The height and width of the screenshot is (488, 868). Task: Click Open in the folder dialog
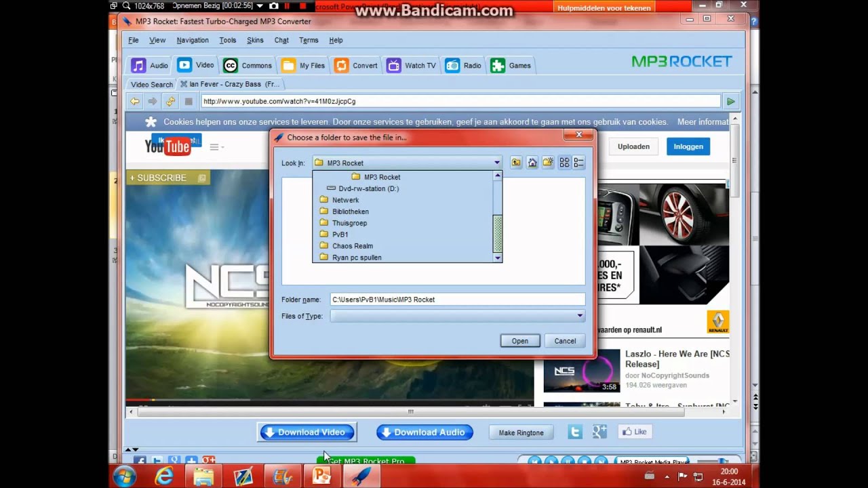tap(520, 341)
